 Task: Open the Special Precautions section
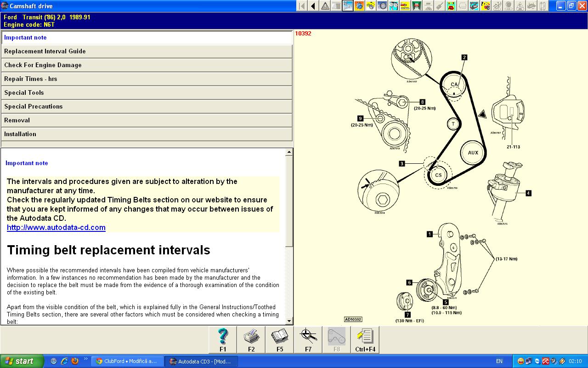coord(146,107)
